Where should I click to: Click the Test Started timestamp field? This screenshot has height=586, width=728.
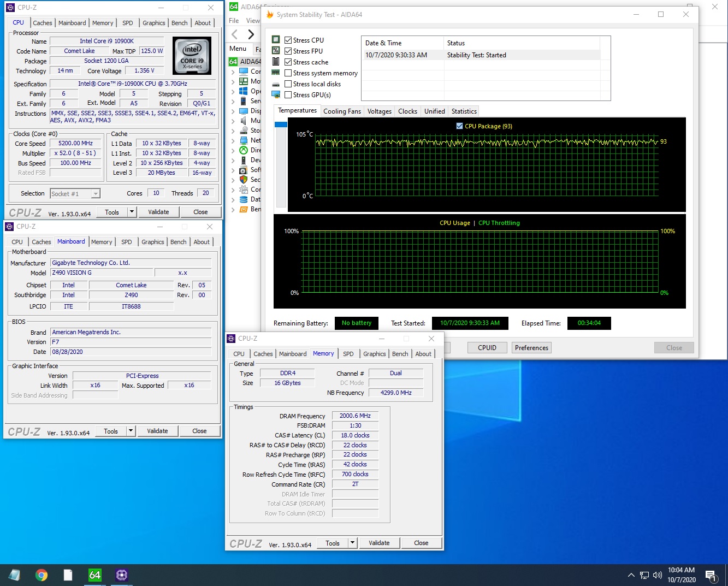(x=470, y=323)
